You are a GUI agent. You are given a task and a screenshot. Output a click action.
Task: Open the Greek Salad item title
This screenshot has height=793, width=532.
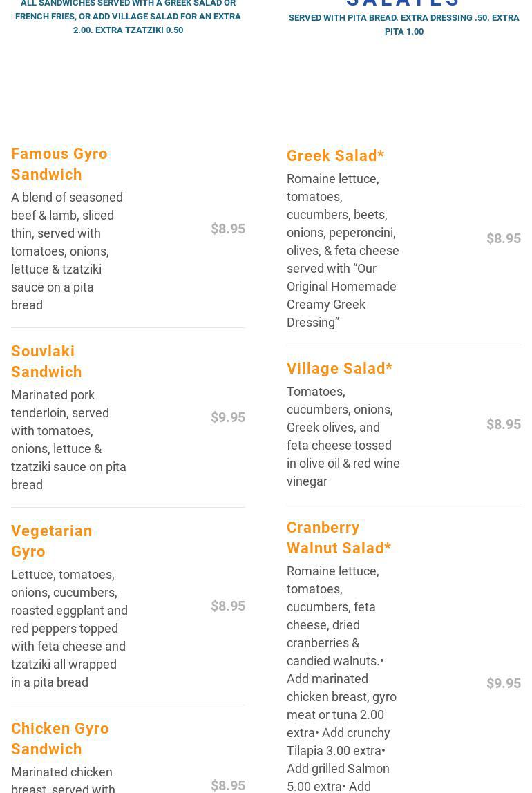coord(335,155)
